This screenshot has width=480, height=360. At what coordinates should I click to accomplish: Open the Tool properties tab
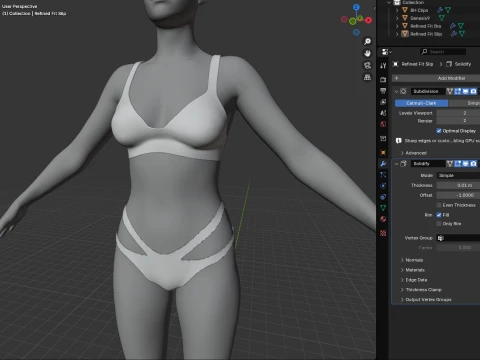pos(383,66)
